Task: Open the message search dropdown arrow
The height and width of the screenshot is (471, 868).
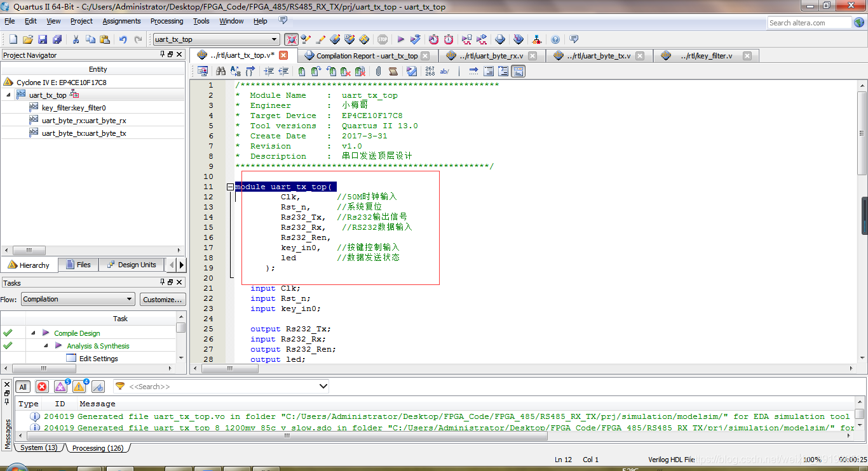Action: point(323,386)
